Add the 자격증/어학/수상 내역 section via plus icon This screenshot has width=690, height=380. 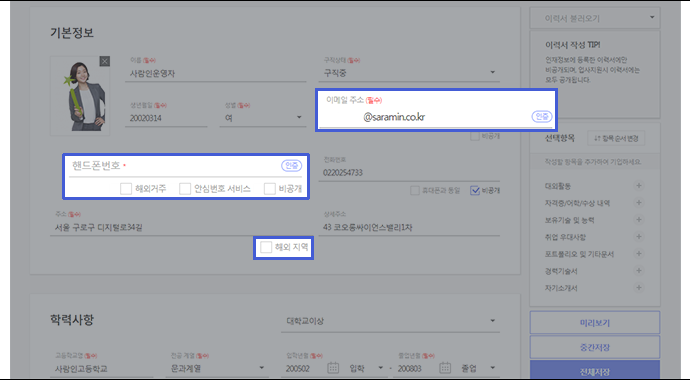pos(639,203)
